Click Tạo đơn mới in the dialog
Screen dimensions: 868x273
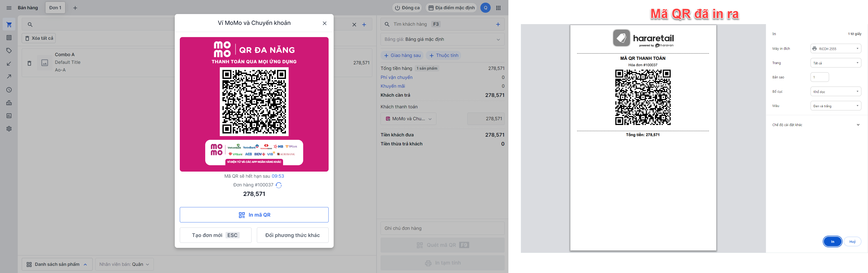coord(216,235)
